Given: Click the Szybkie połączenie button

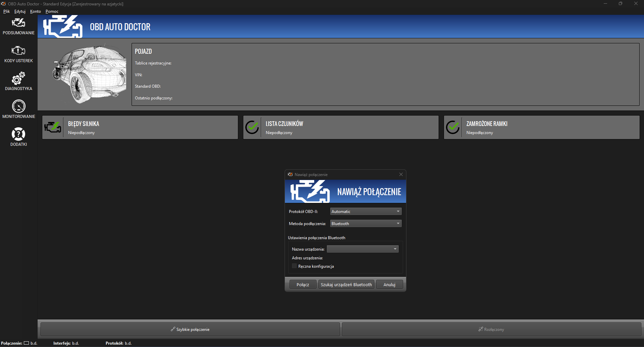Looking at the screenshot, I should pos(190,329).
